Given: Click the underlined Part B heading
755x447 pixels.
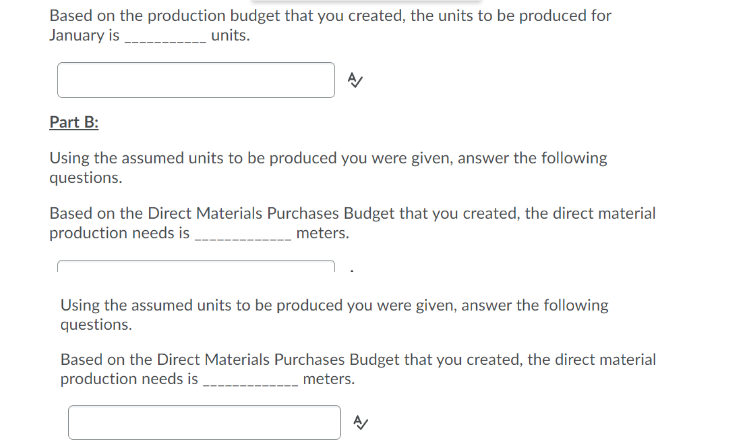Looking at the screenshot, I should pos(74,123).
